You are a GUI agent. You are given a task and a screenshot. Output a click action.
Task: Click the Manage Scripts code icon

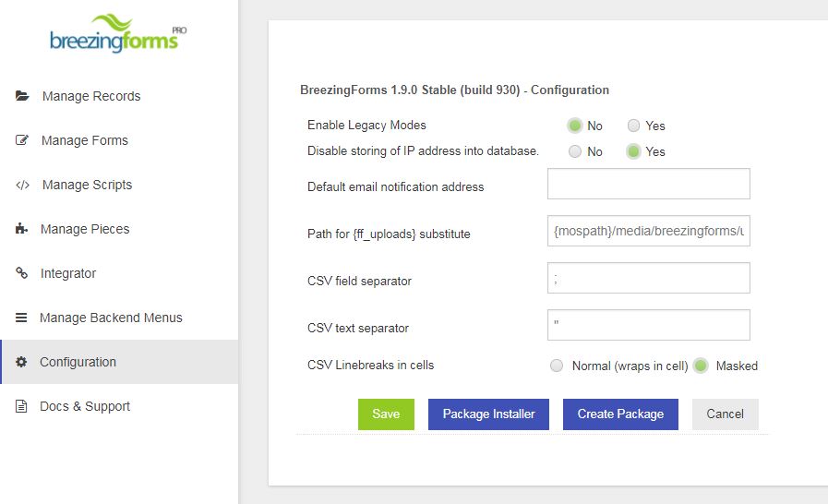click(x=22, y=185)
